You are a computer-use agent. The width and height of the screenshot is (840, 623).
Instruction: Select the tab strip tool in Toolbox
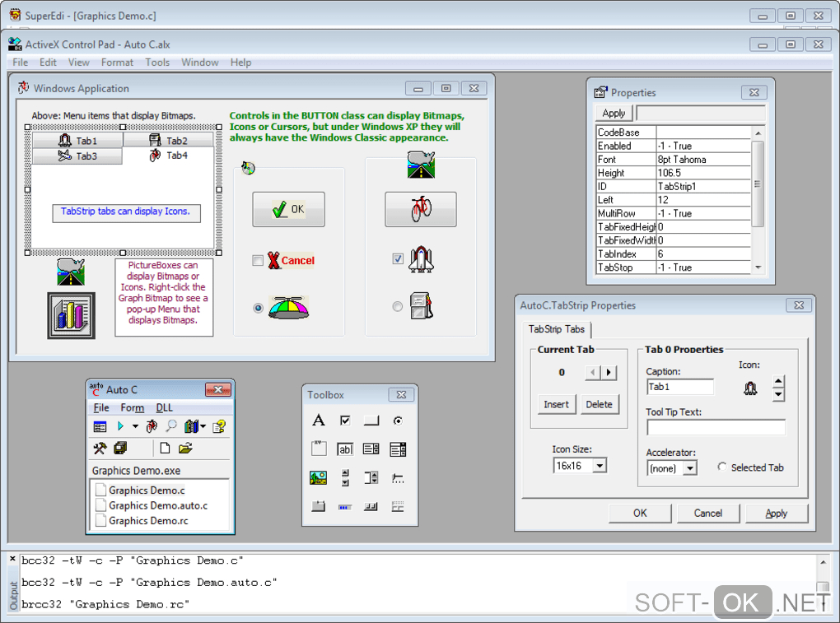[318, 506]
